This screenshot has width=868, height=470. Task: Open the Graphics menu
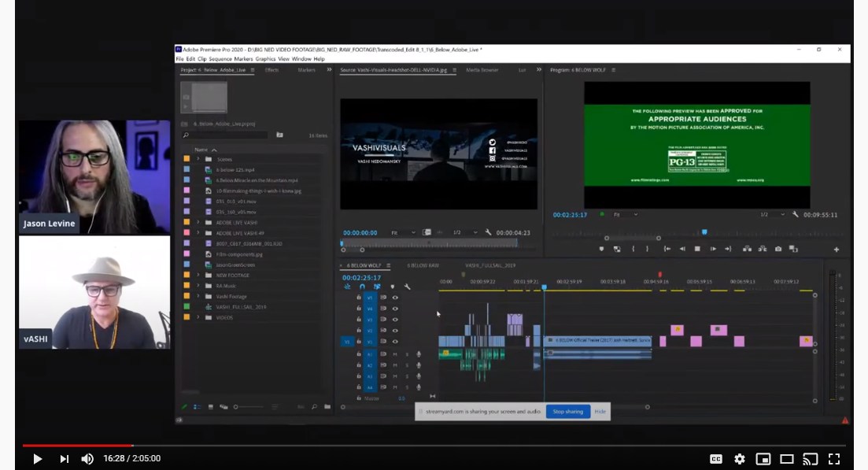pyautogui.click(x=265, y=59)
